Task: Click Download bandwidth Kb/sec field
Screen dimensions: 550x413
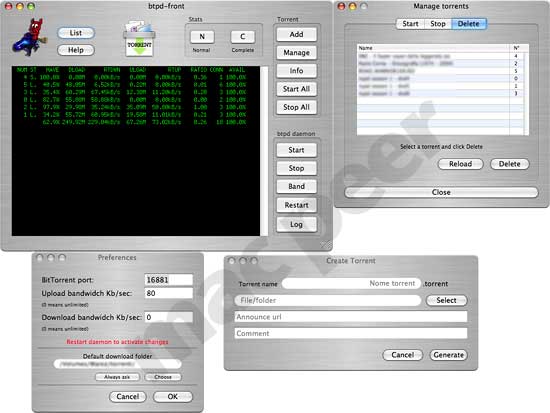Action: click(169, 317)
